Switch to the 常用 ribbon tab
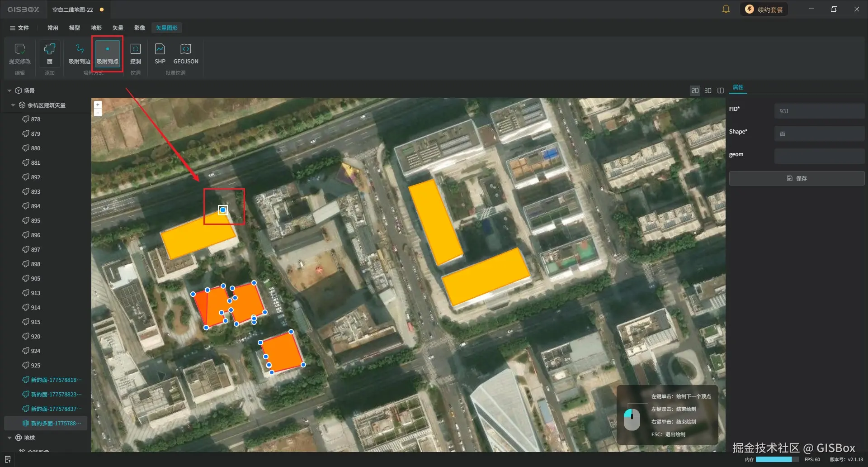The width and height of the screenshot is (868, 467). [x=53, y=28]
